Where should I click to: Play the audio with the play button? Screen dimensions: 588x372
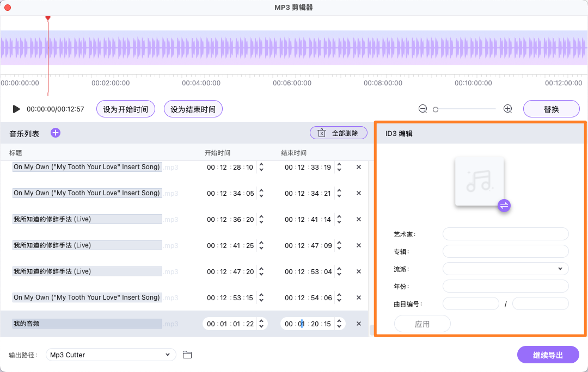pyautogui.click(x=16, y=109)
